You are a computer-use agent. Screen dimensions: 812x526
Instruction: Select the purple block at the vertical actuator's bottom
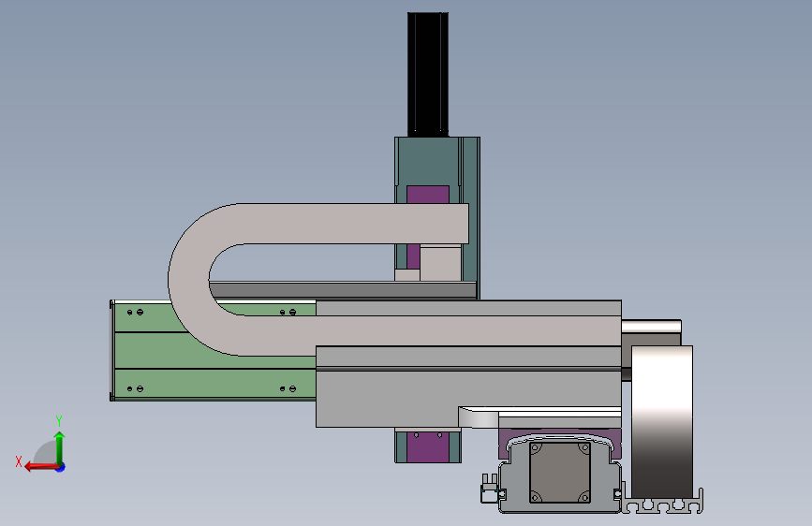pos(428,446)
